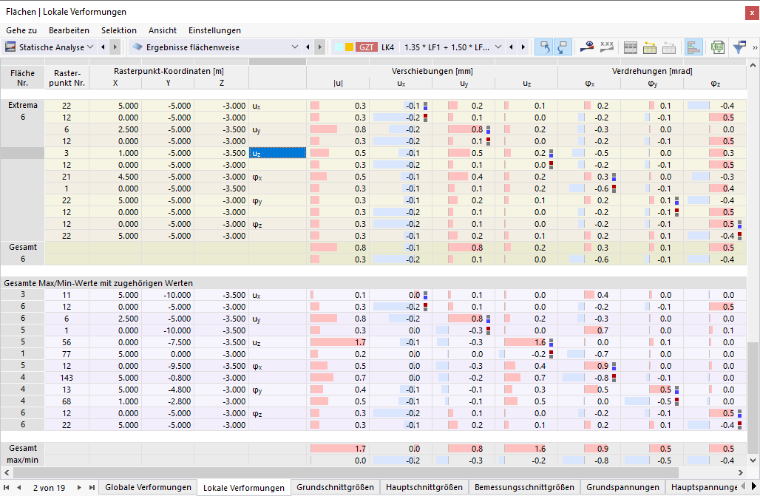Click the Fläche Nr. column header

22,78
